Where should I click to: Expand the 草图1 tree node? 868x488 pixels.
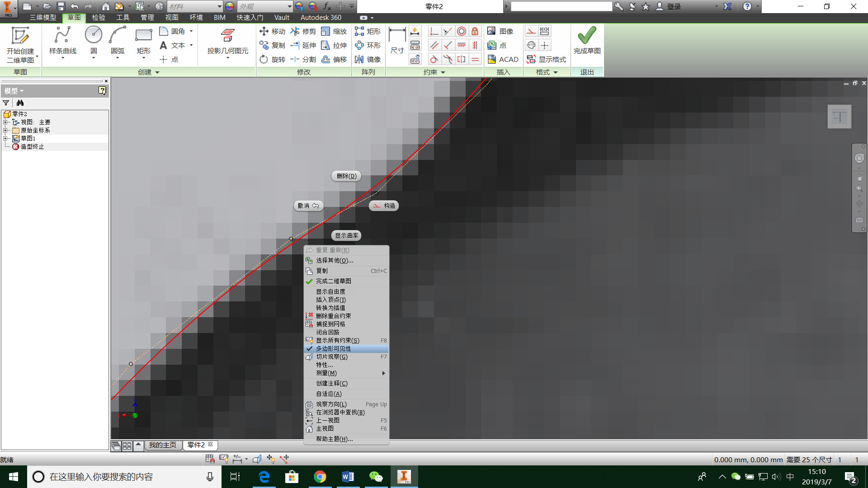pos(5,139)
